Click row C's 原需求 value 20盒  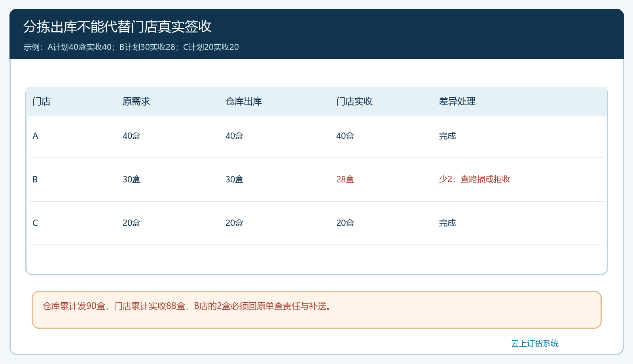pos(131,223)
